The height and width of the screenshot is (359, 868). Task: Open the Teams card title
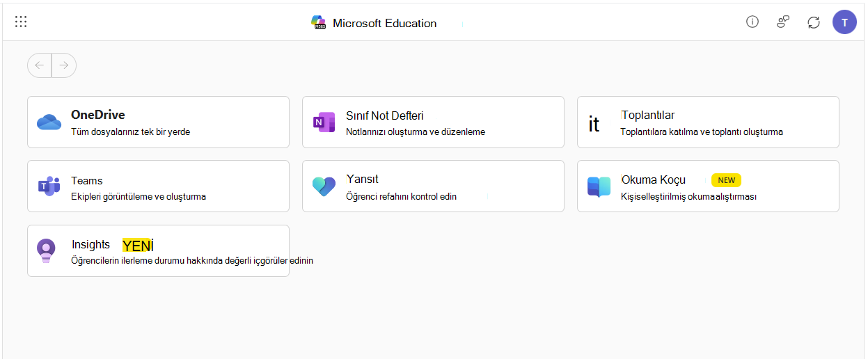tap(87, 180)
